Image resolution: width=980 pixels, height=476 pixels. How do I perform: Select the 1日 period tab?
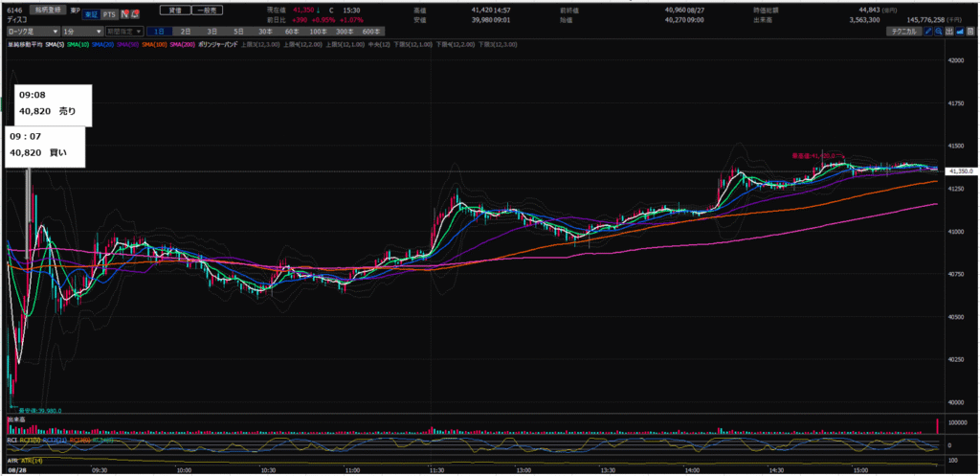point(160,31)
